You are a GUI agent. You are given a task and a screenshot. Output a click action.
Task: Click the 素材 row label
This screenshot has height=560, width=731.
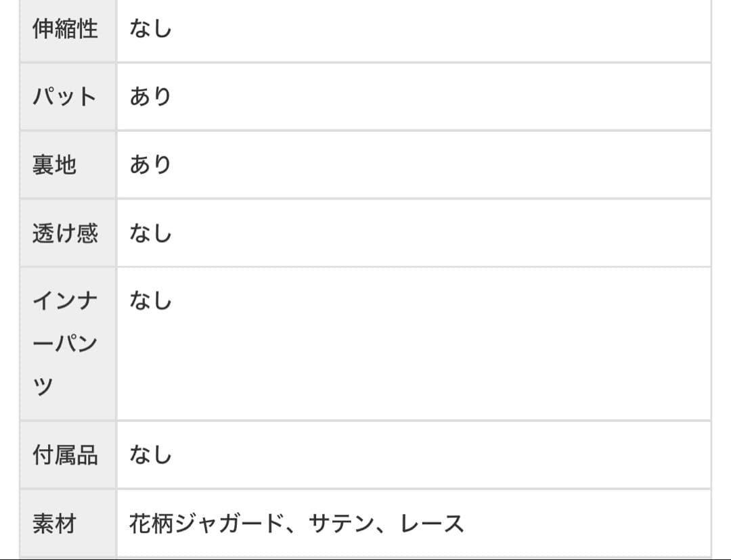(54, 524)
